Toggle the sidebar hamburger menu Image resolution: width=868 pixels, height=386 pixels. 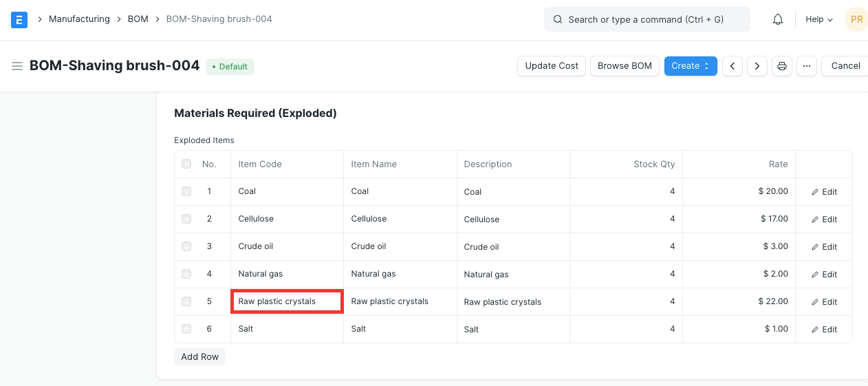click(x=17, y=66)
